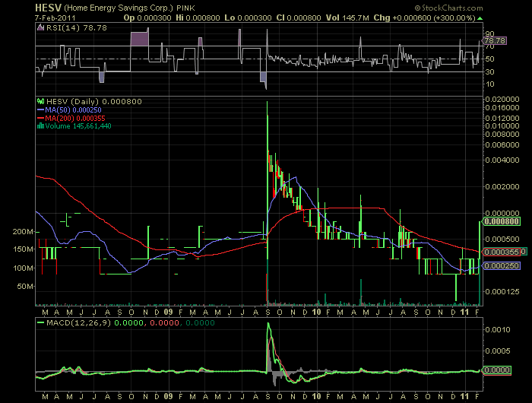Click the 0.016000 price axis label

[502, 108]
